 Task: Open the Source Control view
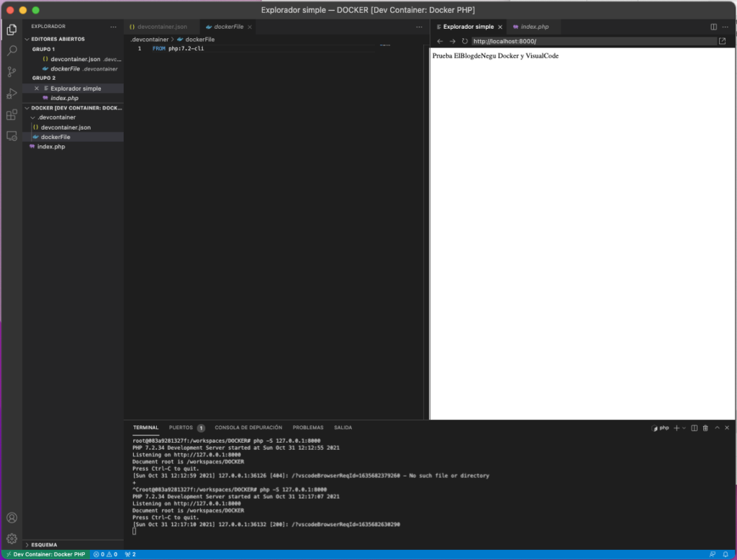tap(11, 71)
